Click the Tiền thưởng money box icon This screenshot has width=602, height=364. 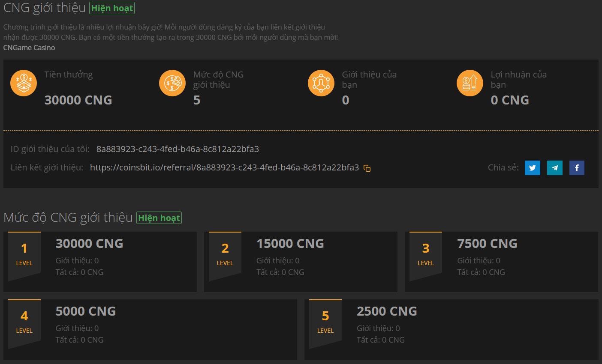click(24, 83)
